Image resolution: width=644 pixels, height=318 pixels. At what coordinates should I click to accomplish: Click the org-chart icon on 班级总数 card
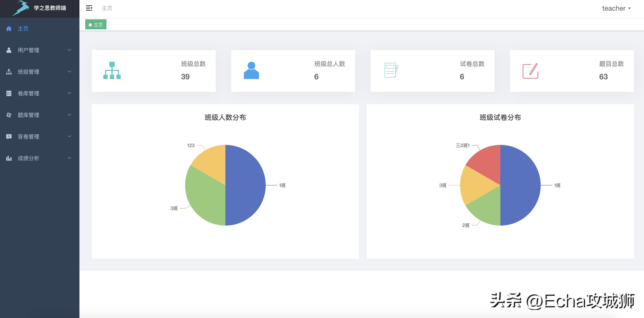(x=112, y=71)
